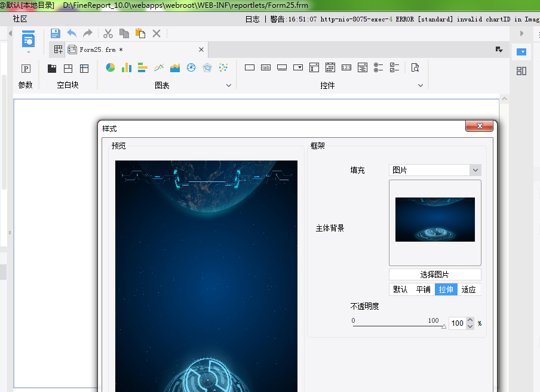Viewport: 540px width, 392px height.
Task: Add a tree dropdown widget
Action: tap(363, 67)
